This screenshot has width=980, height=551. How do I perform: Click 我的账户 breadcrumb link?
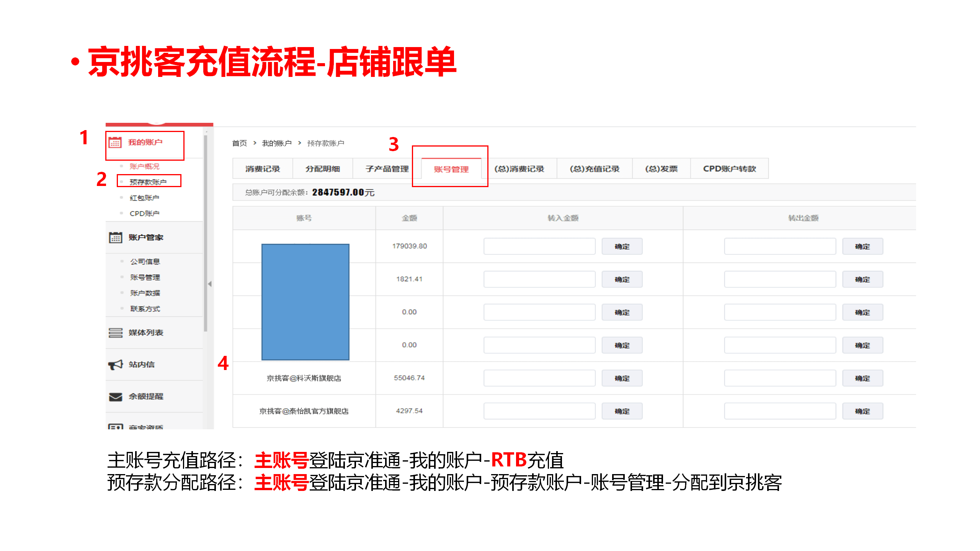click(276, 143)
